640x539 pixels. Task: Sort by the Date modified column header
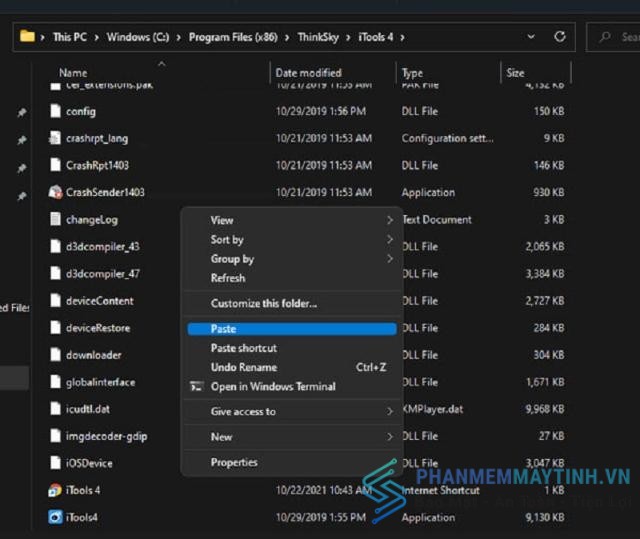tap(333, 73)
